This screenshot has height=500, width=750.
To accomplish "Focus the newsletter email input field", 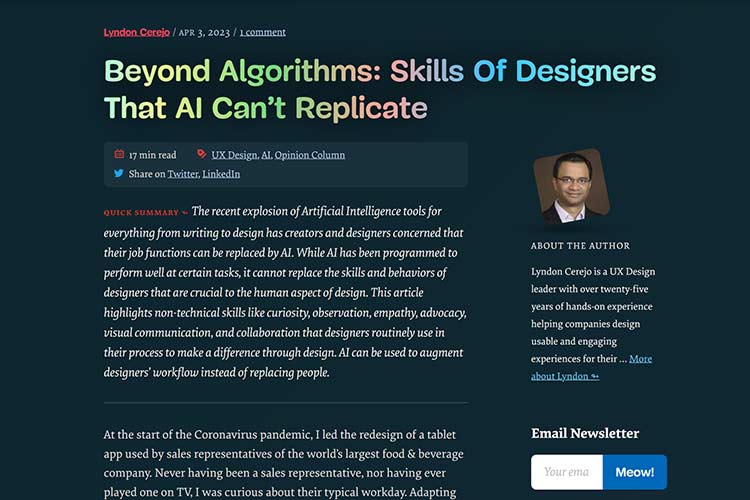I will [566, 471].
